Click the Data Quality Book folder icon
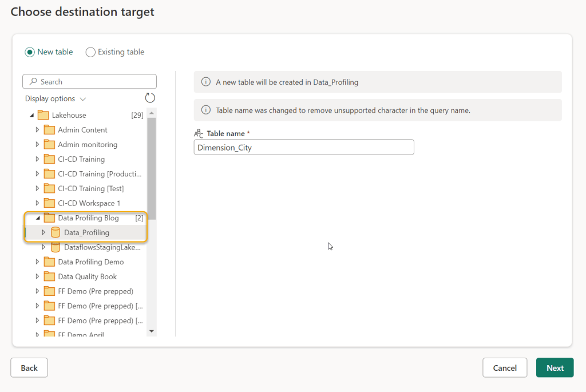The width and height of the screenshot is (586, 392). point(49,276)
